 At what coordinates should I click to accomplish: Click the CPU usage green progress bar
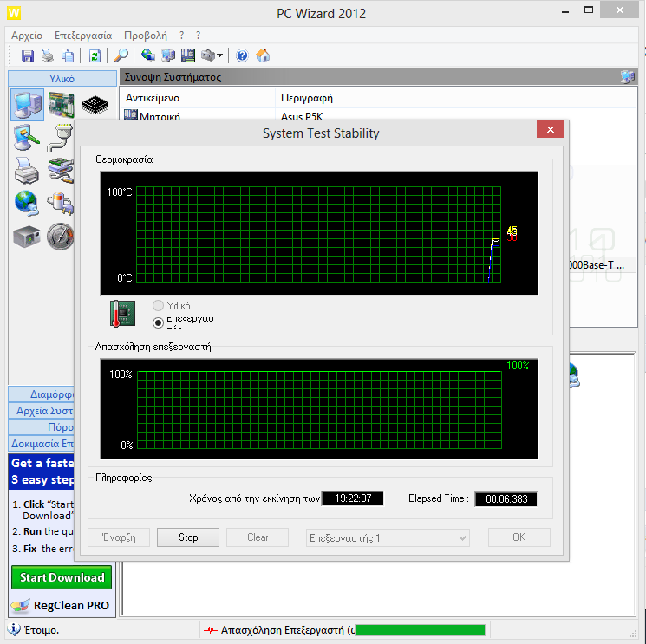(420, 630)
